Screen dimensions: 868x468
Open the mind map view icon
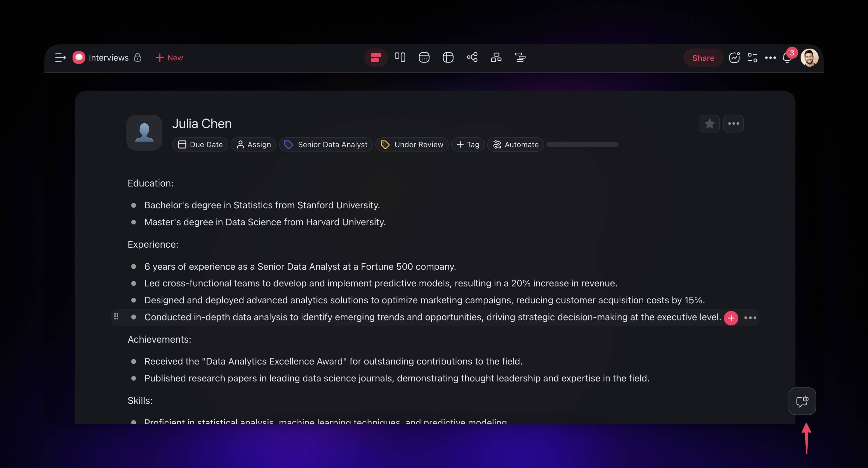click(x=472, y=58)
